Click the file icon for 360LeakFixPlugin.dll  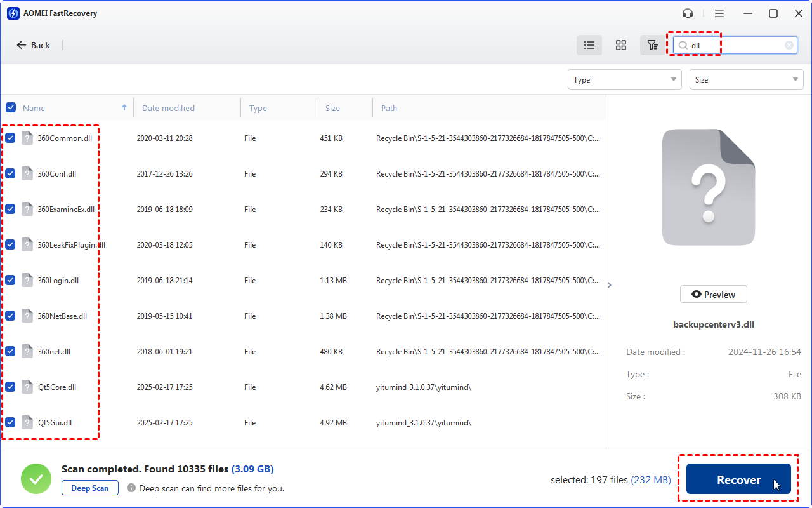[x=27, y=244]
